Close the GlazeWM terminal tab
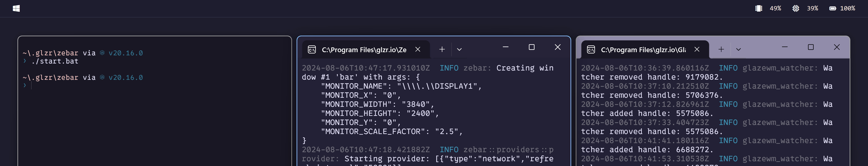Screen dimensions: 868x166 pos(697,50)
